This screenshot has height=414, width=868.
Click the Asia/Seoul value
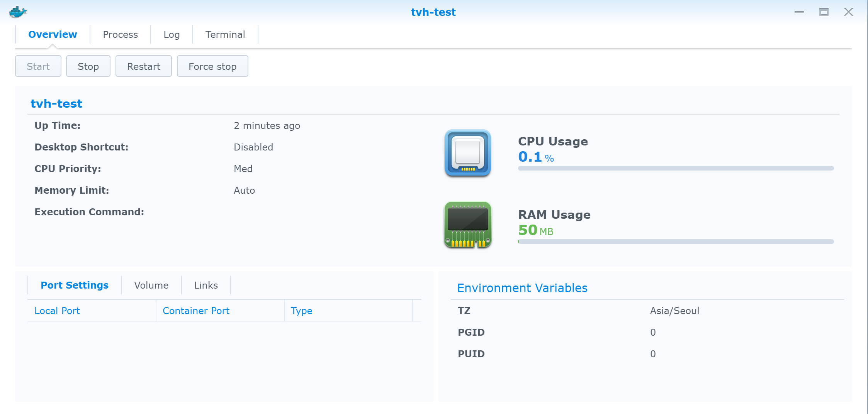[674, 311]
